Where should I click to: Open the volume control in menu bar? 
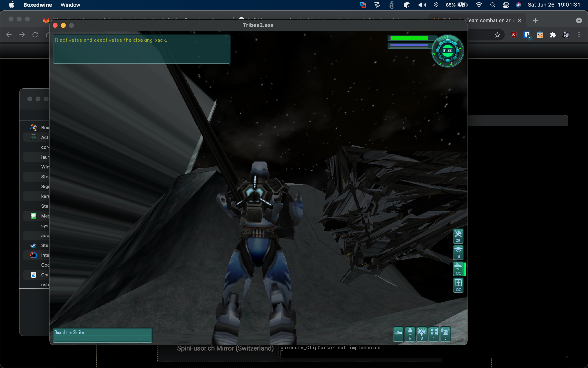coord(422,5)
